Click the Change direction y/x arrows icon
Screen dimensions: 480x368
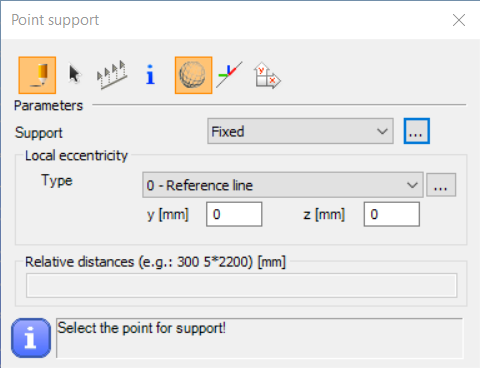pyautogui.click(x=267, y=76)
